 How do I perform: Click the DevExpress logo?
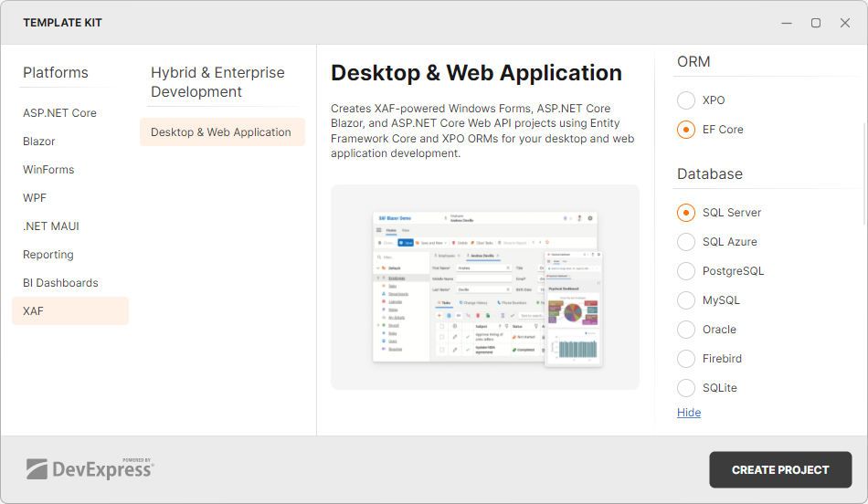90,469
